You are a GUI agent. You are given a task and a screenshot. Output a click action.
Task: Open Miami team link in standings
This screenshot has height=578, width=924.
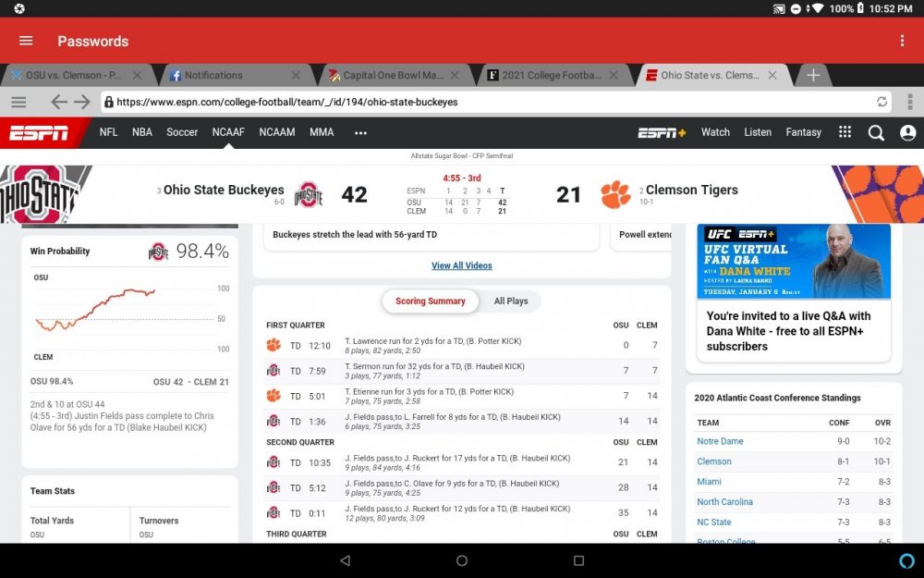[x=709, y=482]
